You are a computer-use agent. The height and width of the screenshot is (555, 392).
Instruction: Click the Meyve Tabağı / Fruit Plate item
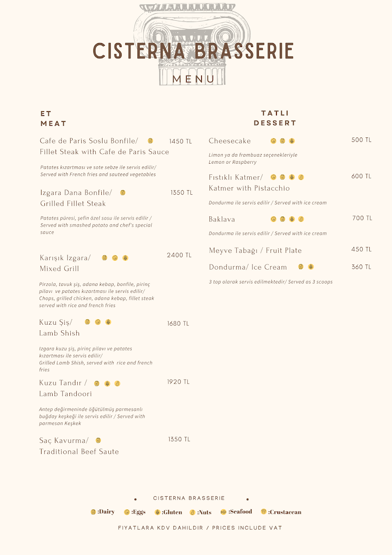click(x=255, y=250)
